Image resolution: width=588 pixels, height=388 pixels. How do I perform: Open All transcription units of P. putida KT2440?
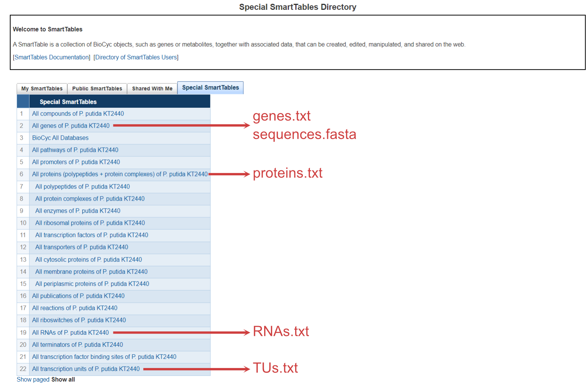click(x=86, y=369)
